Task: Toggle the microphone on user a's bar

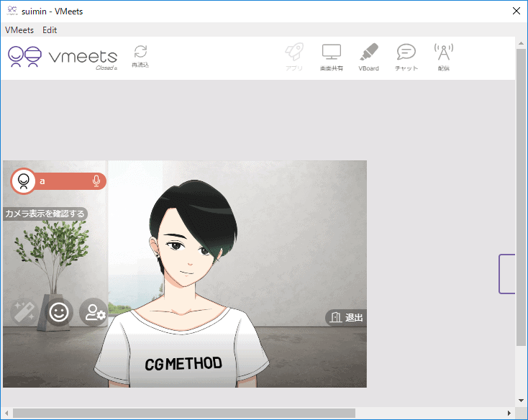Action: pyautogui.click(x=96, y=181)
